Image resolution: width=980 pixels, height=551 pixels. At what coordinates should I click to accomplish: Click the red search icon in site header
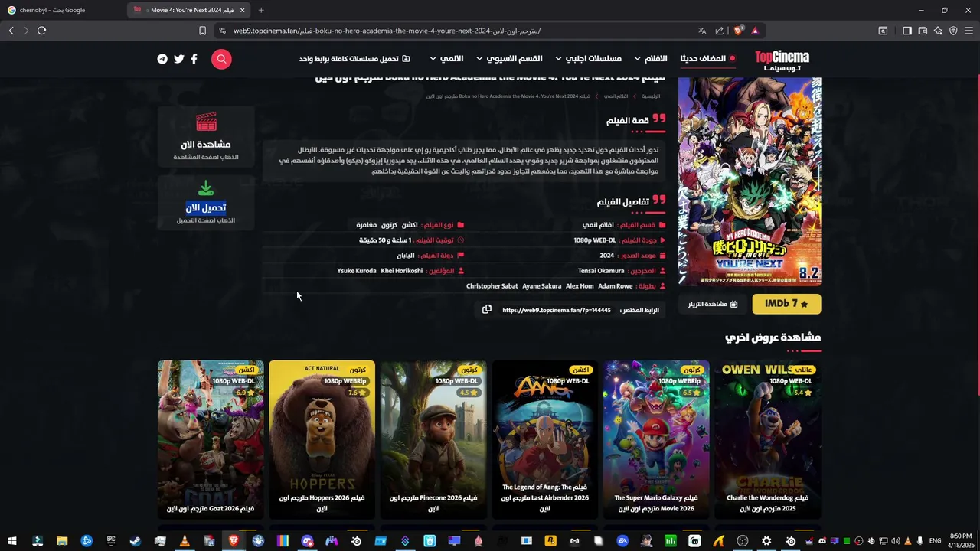click(x=221, y=59)
